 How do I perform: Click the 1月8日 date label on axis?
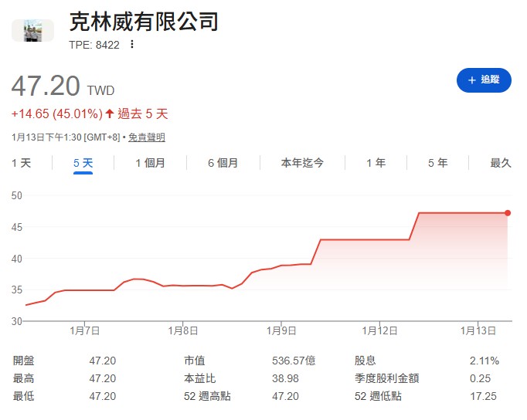click(183, 331)
